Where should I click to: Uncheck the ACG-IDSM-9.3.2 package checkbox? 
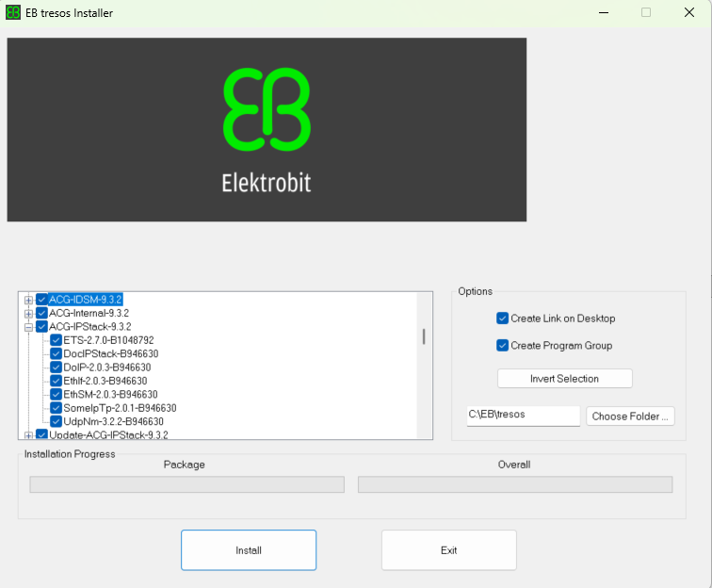coord(41,300)
